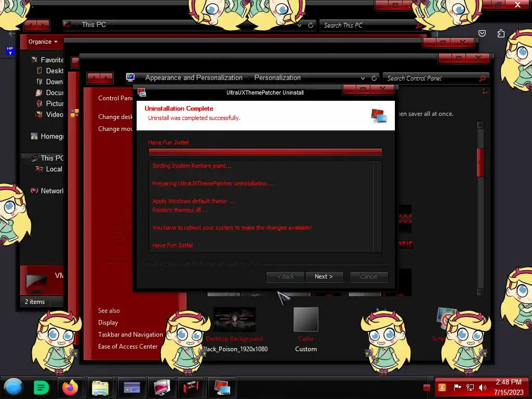
Task: Select Downloads in the navigation pane
Action: click(50, 82)
